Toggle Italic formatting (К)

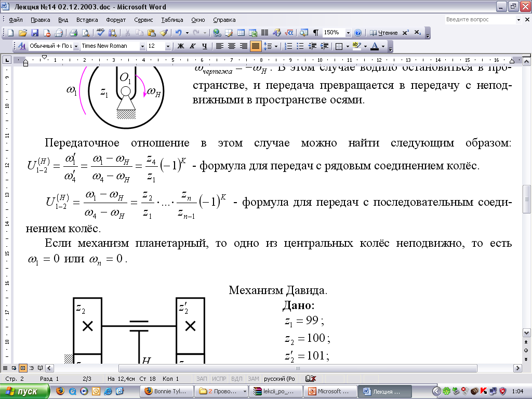click(192, 46)
